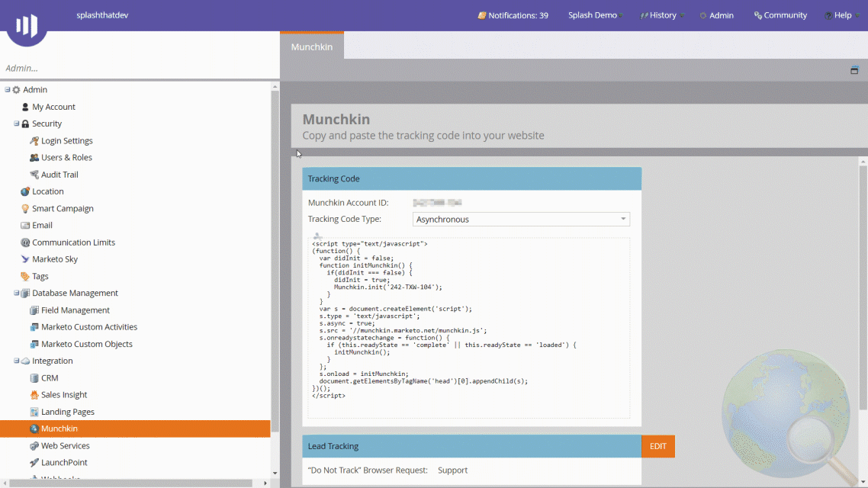This screenshot has height=488, width=868.
Task: Open the Tracking Code Type dropdown
Action: (521, 219)
